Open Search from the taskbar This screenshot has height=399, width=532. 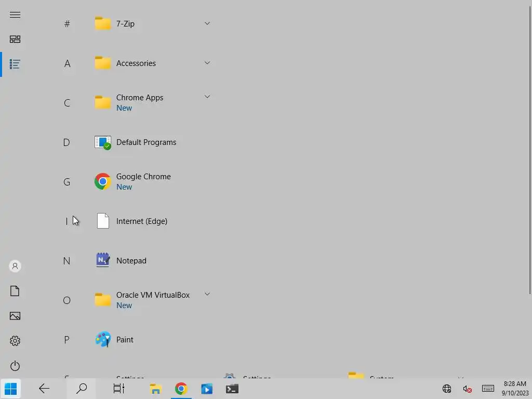[x=82, y=389]
